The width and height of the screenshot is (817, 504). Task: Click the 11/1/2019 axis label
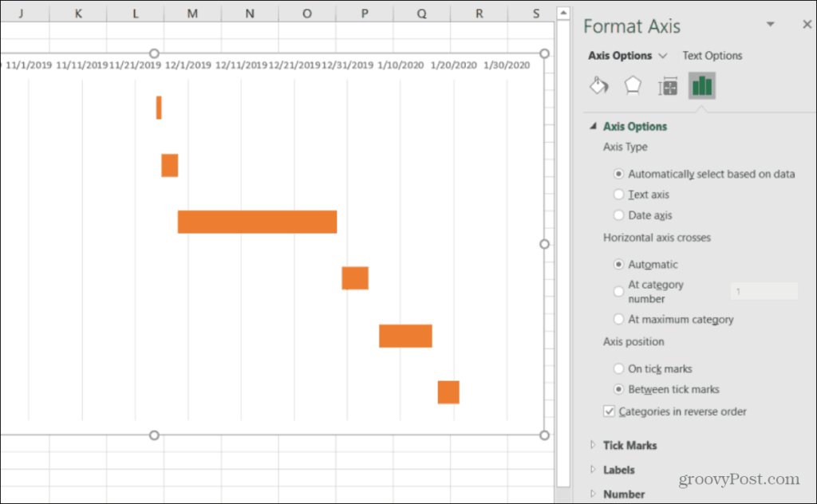[x=29, y=65]
